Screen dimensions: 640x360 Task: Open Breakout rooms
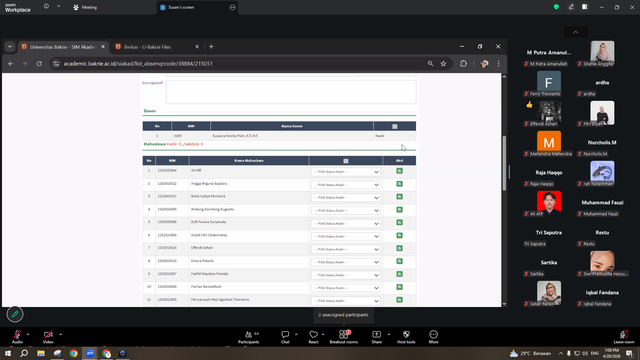(x=343, y=337)
